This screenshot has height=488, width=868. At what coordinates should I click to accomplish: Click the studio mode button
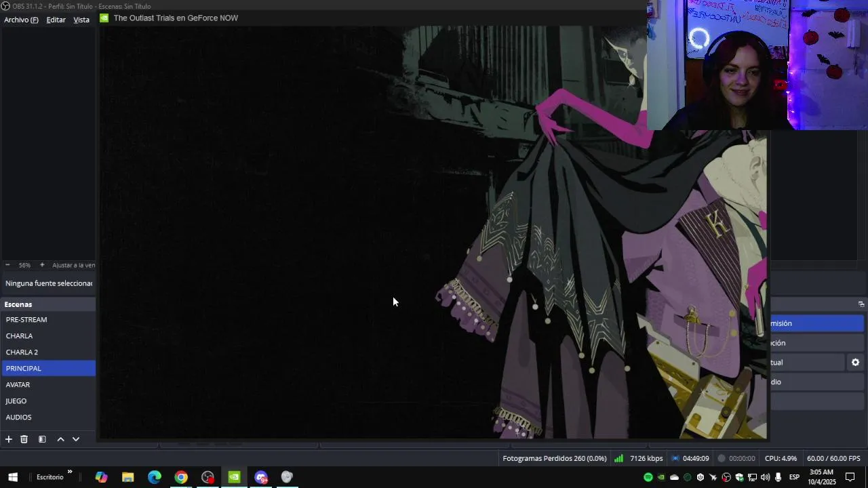pos(816,382)
